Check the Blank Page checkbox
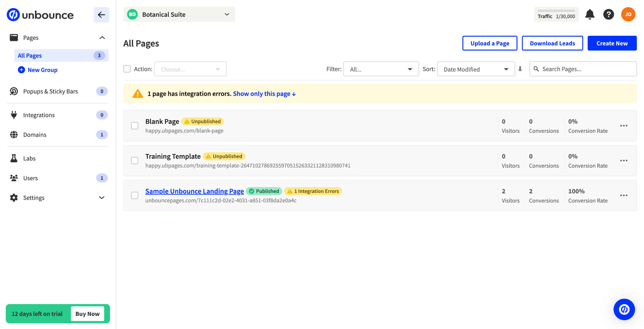Viewport: 644px width, 329px height. 135,126
